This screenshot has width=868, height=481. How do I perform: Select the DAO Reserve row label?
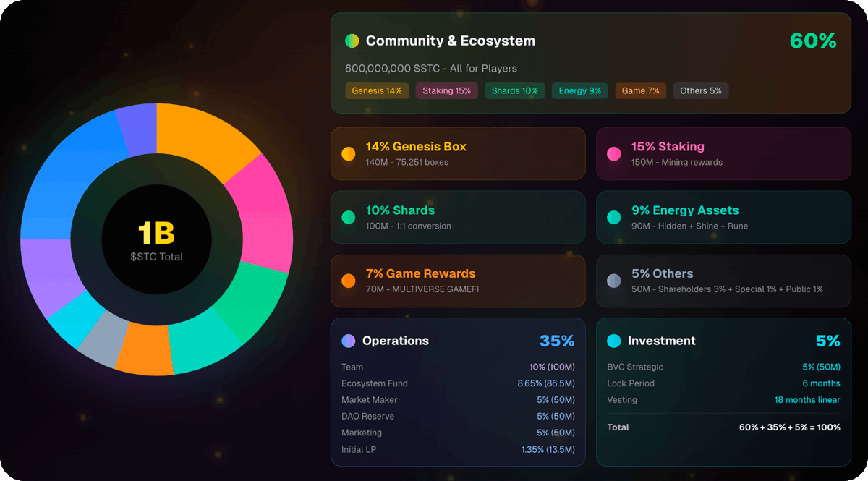pos(369,417)
